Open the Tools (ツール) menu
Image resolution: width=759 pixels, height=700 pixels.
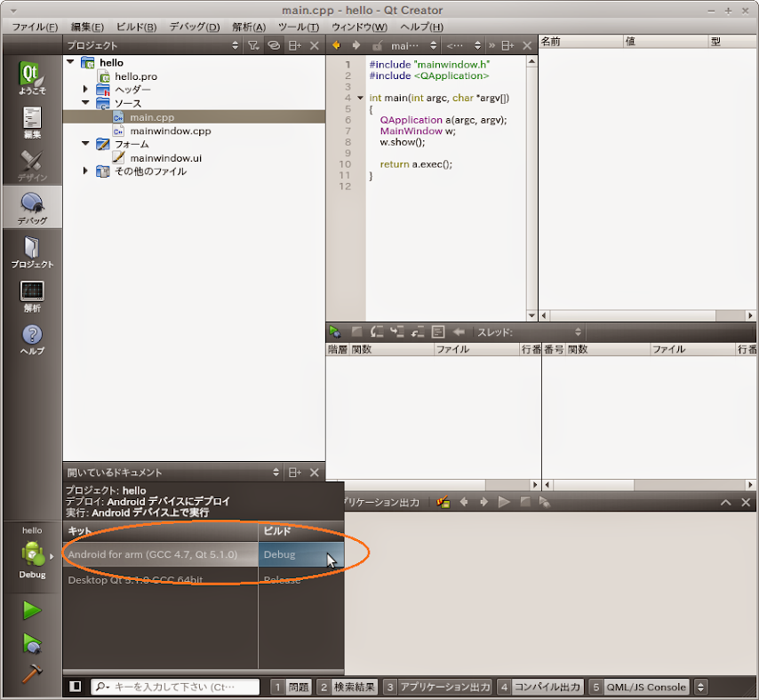coord(299,27)
